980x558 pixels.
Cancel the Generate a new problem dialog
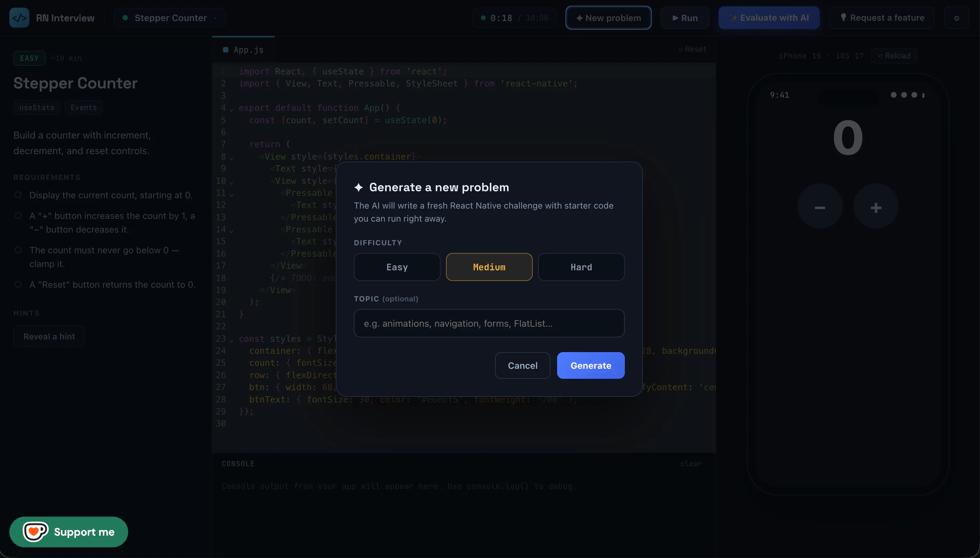[x=522, y=366]
